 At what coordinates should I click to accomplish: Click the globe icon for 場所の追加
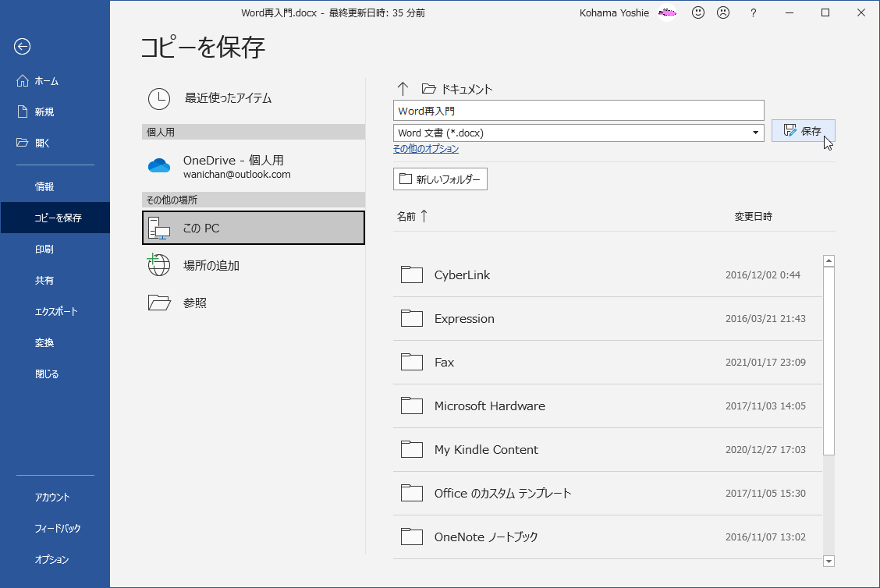pos(159,265)
